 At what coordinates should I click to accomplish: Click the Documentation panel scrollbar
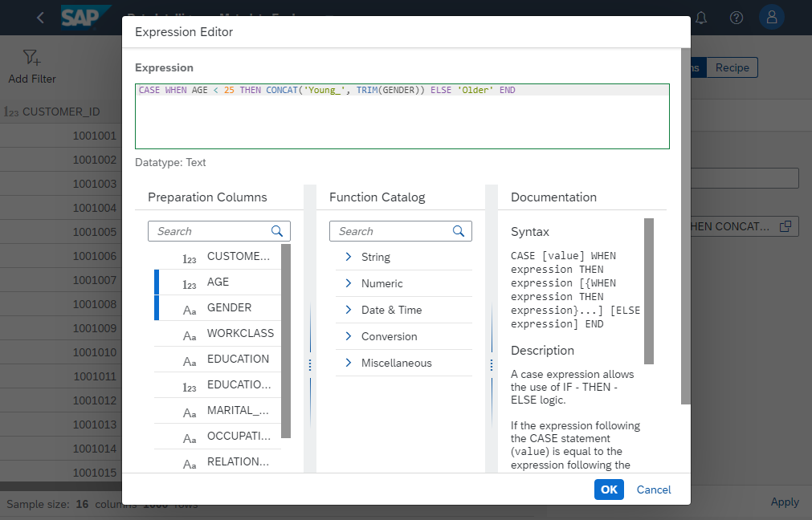pyautogui.click(x=649, y=290)
